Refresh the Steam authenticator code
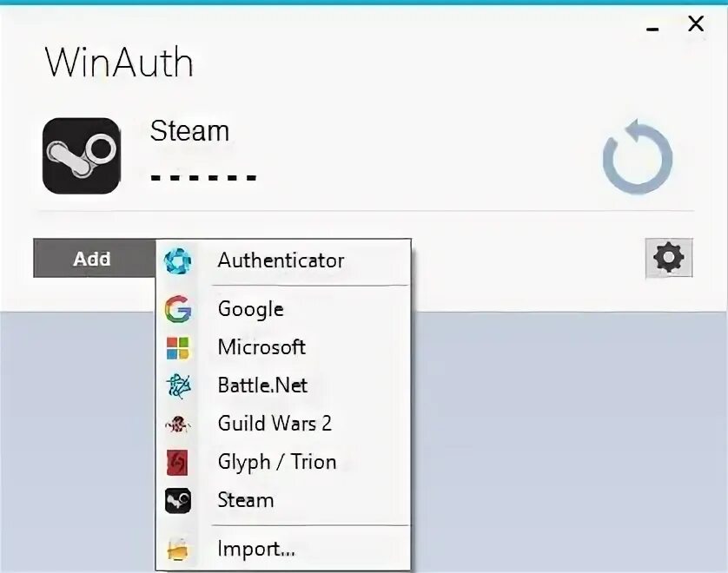This screenshot has height=573, width=728. (637, 157)
